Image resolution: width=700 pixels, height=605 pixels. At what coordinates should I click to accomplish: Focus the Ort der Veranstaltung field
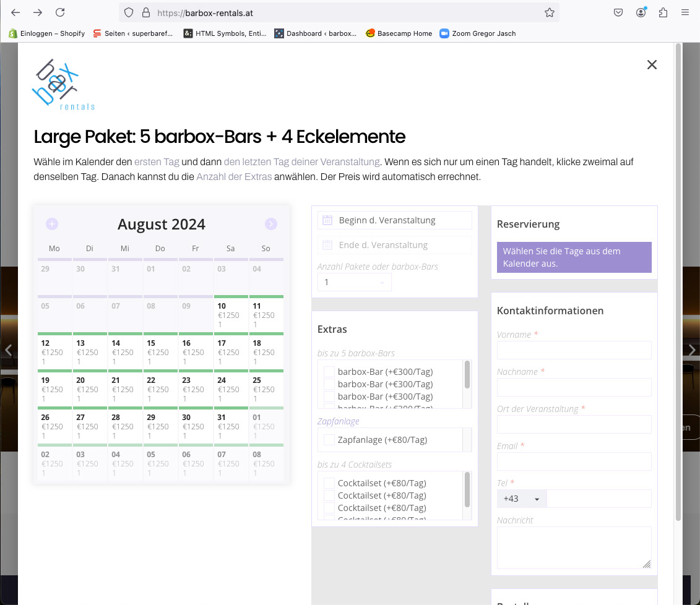coord(574,424)
